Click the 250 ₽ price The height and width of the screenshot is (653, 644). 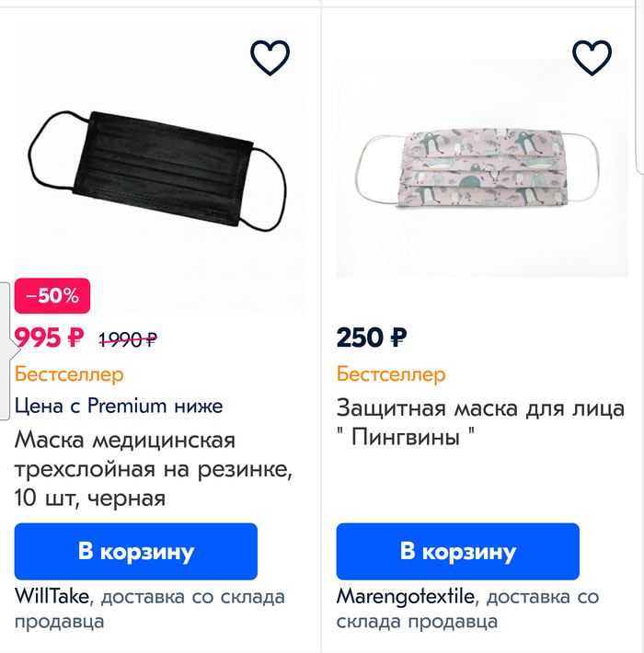372,338
